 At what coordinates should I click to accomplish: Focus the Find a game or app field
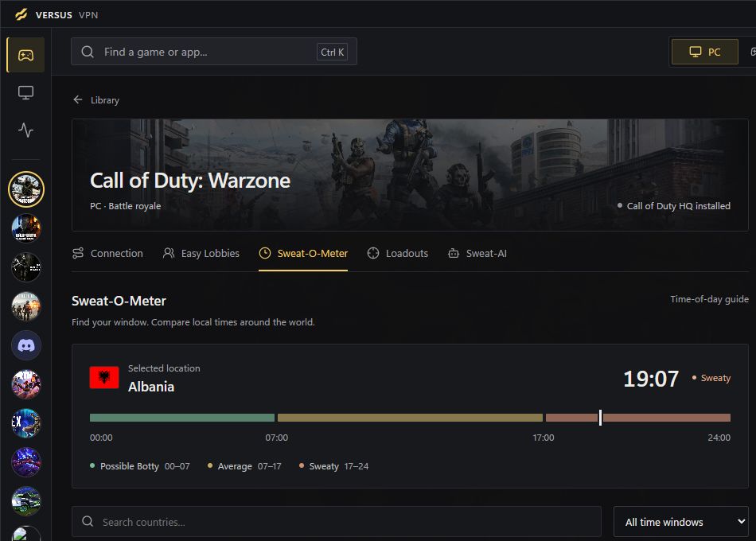click(213, 52)
